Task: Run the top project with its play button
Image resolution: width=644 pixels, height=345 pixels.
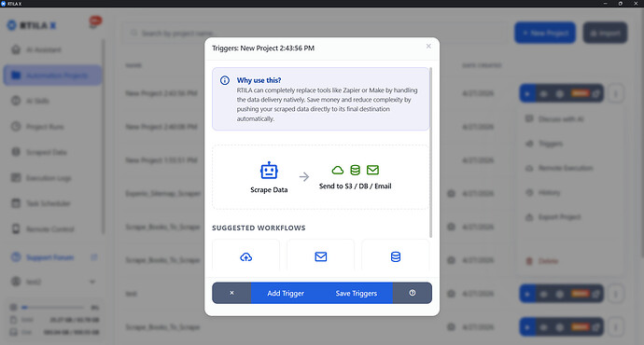Action: (x=527, y=93)
